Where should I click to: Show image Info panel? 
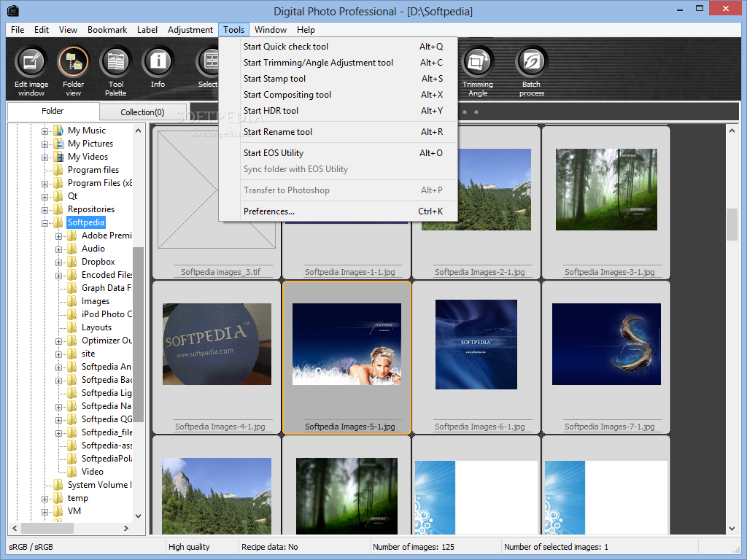[x=158, y=68]
